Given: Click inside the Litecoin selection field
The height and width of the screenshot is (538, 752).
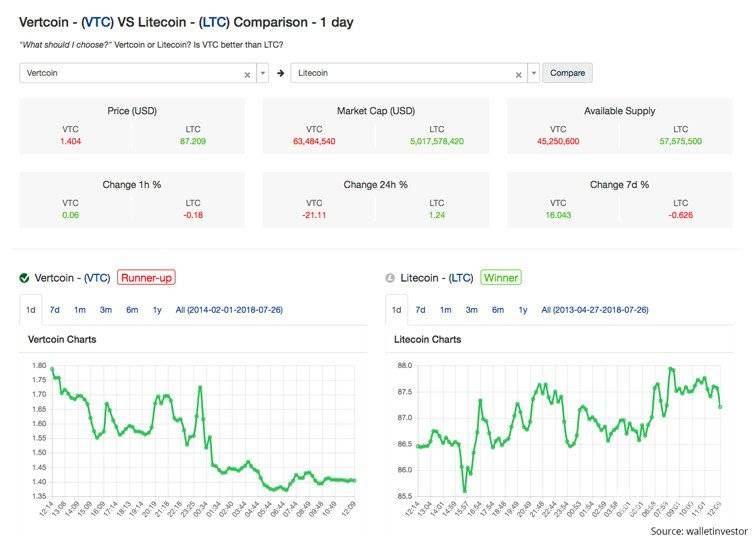Looking at the screenshot, I should tap(409, 73).
